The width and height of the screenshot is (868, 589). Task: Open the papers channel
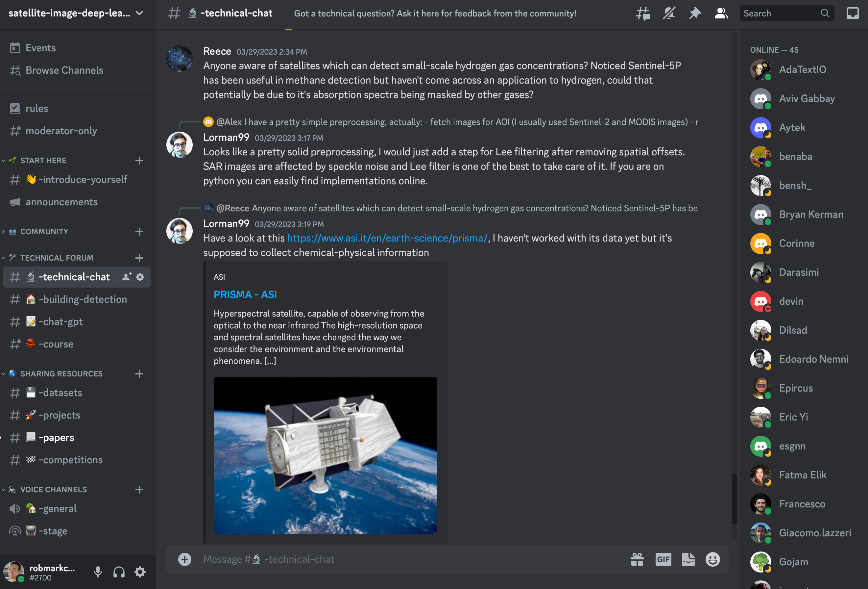click(77, 438)
